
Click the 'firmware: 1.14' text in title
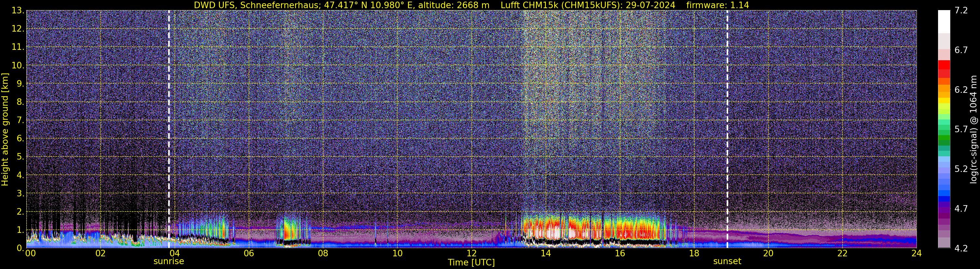pos(718,5)
